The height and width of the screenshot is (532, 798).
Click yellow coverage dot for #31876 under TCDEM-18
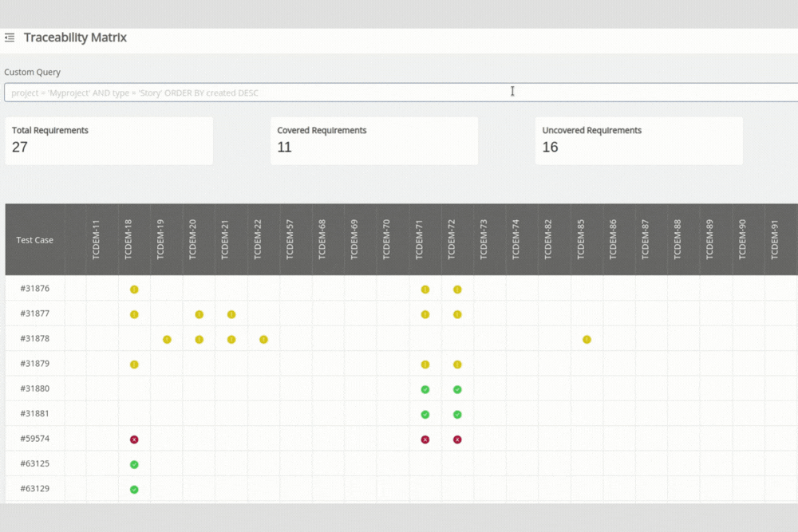pyautogui.click(x=134, y=290)
